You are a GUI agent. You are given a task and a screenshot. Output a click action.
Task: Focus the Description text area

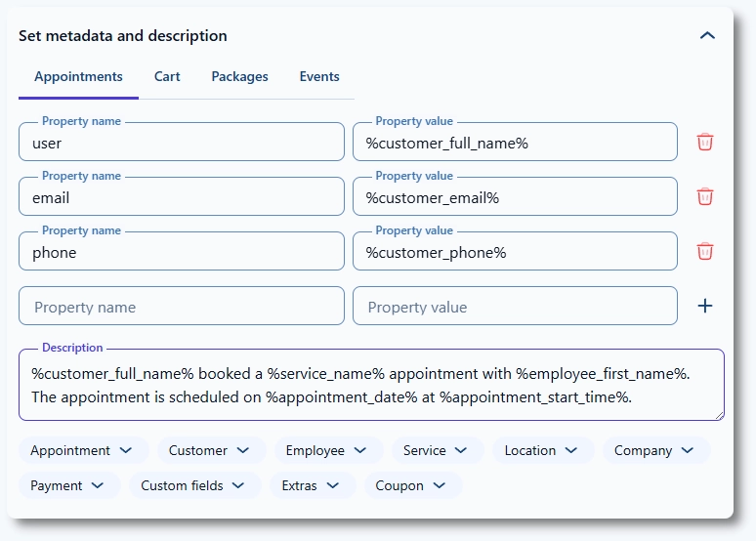pyautogui.click(x=371, y=385)
